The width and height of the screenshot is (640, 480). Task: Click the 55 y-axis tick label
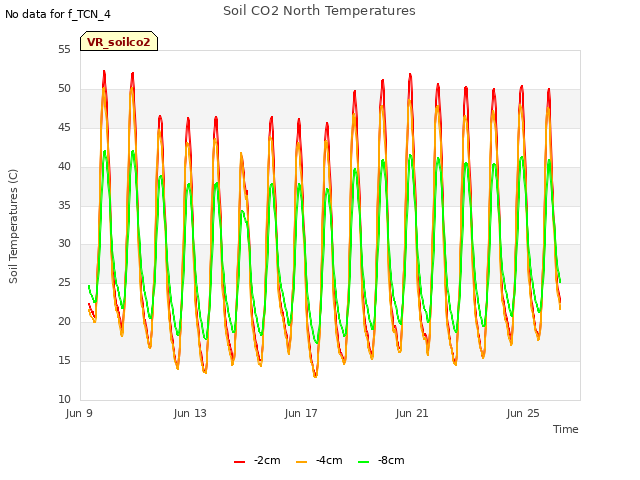pos(64,50)
